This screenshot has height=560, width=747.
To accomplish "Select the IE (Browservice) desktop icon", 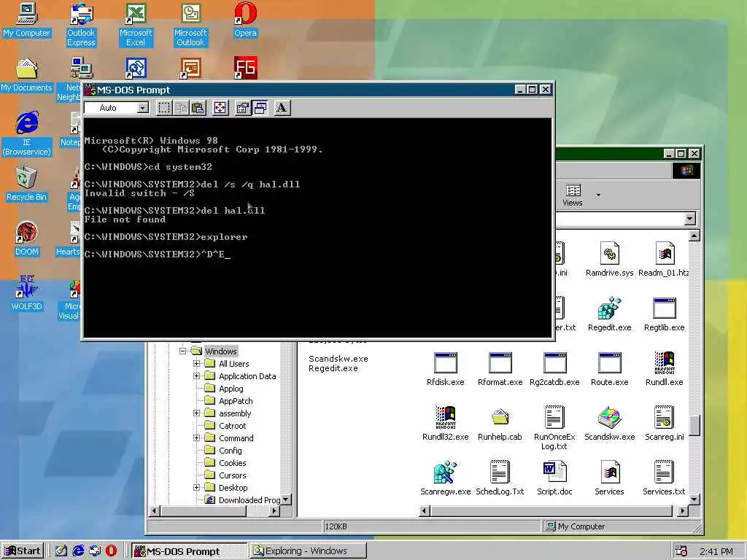I will [26, 134].
